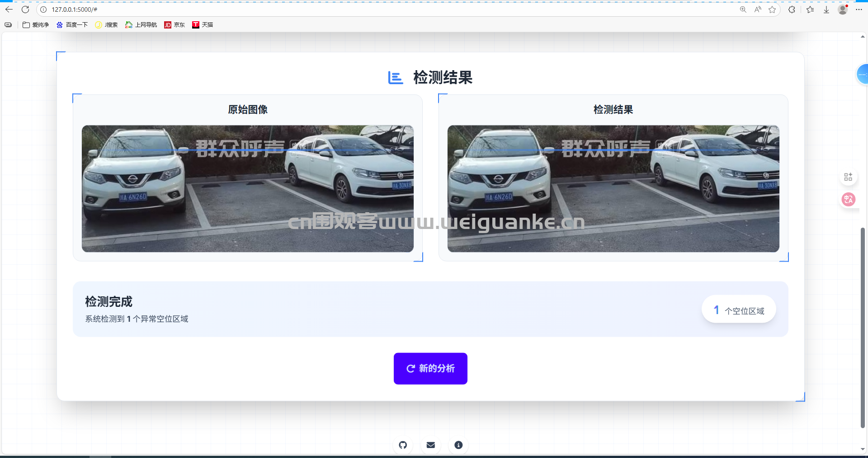Open browser downloads icon

point(826,10)
